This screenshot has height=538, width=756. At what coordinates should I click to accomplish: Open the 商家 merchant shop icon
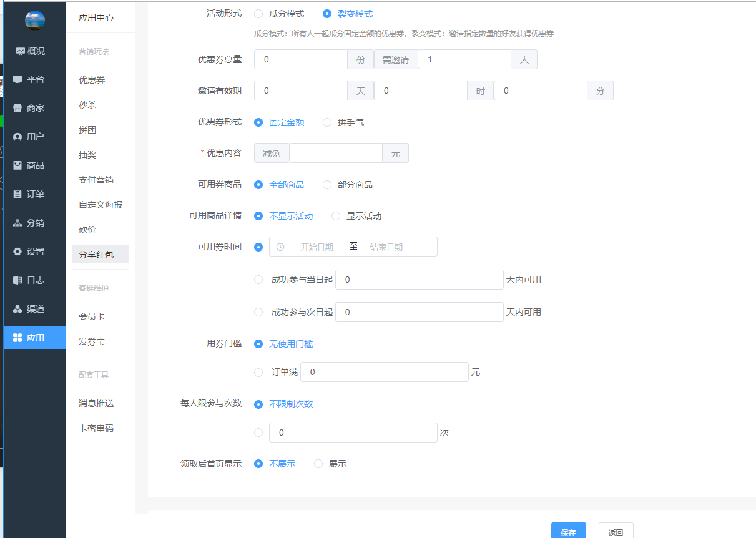17,109
